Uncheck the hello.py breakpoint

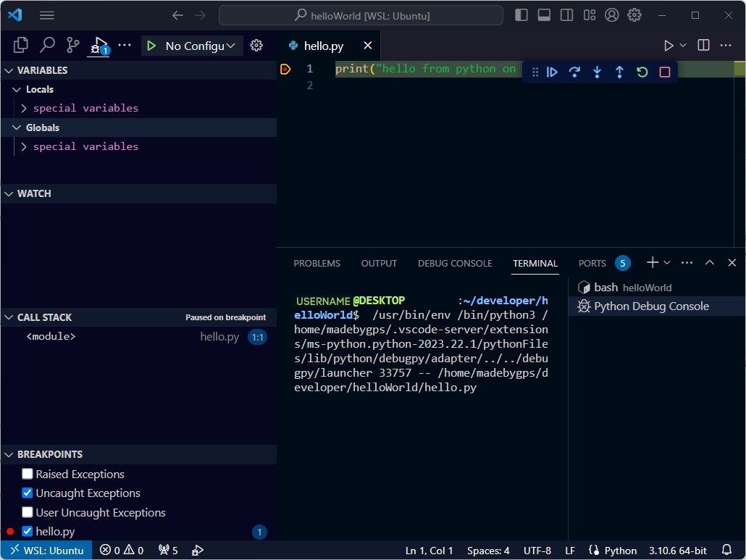coord(27,531)
